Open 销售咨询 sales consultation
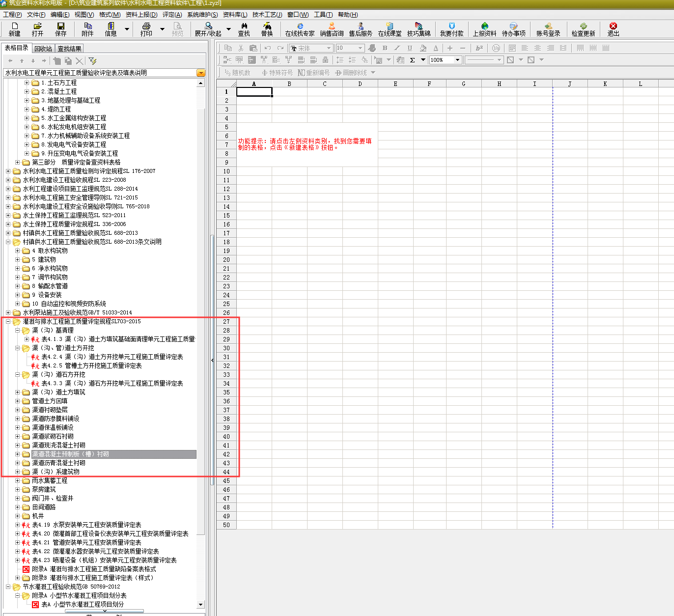Viewport: 674px width, 616px height. pyautogui.click(x=332, y=29)
